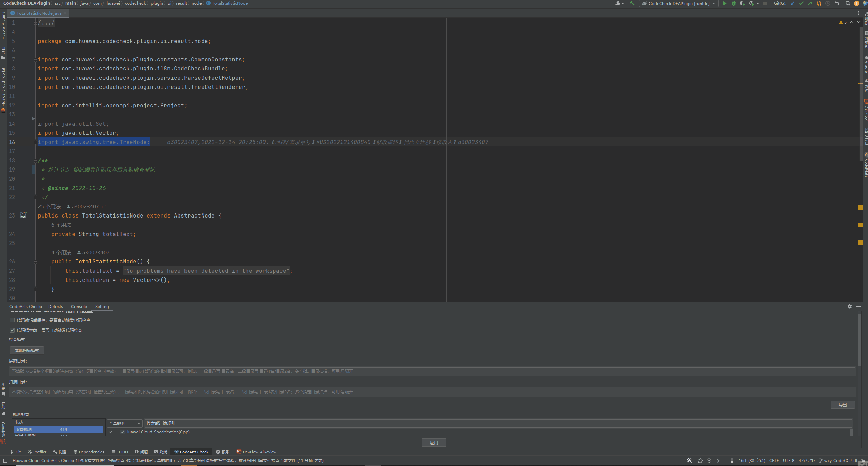Image resolution: width=868 pixels, height=466 pixels.
Task: Enable auto check after code save
Action: tap(12, 320)
